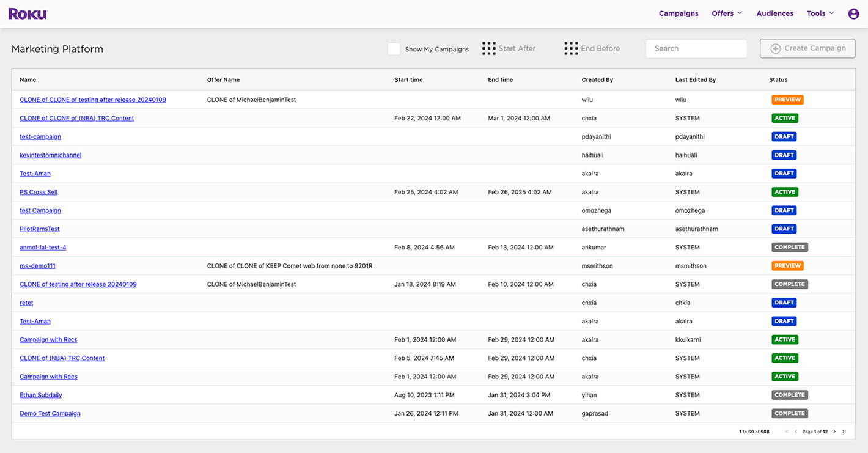Screen dimensions: 868x453
Task: Open the Ethan Subdaily campaign
Action: click(x=40, y=395)
